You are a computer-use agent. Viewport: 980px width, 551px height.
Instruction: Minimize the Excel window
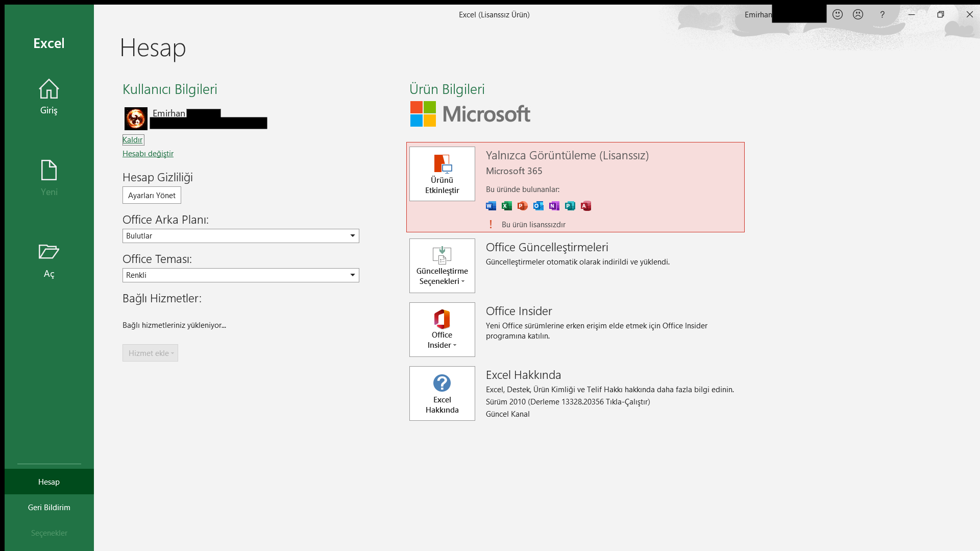912,14
